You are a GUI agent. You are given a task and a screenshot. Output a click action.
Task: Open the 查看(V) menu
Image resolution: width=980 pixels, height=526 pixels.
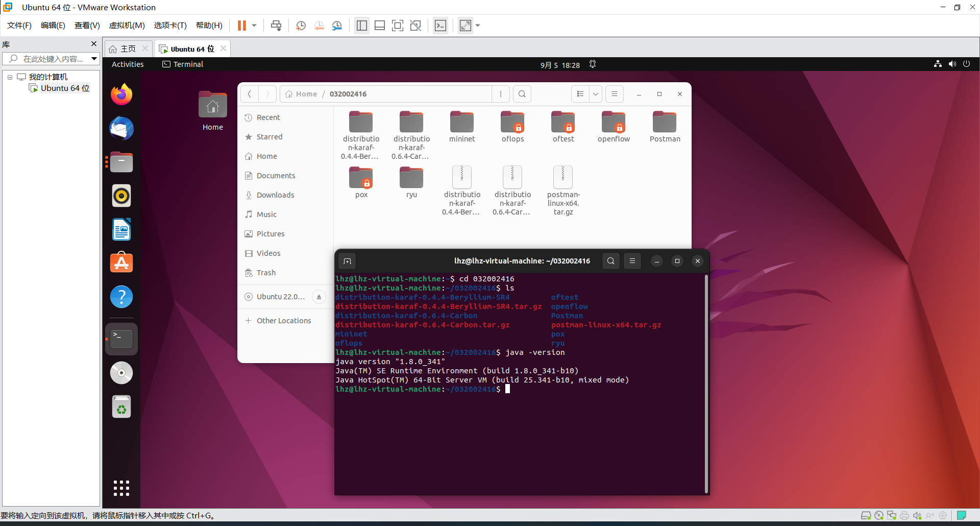[87, 26]
